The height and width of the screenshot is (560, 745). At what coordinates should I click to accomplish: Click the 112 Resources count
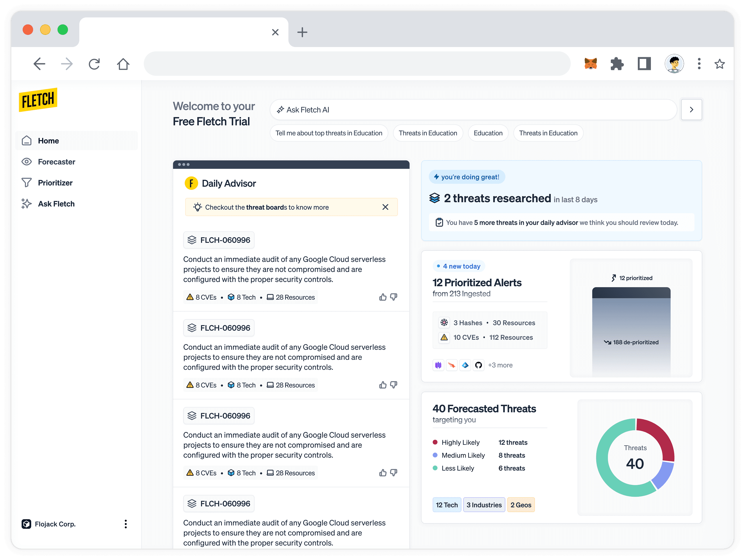(x=511, y=337)
